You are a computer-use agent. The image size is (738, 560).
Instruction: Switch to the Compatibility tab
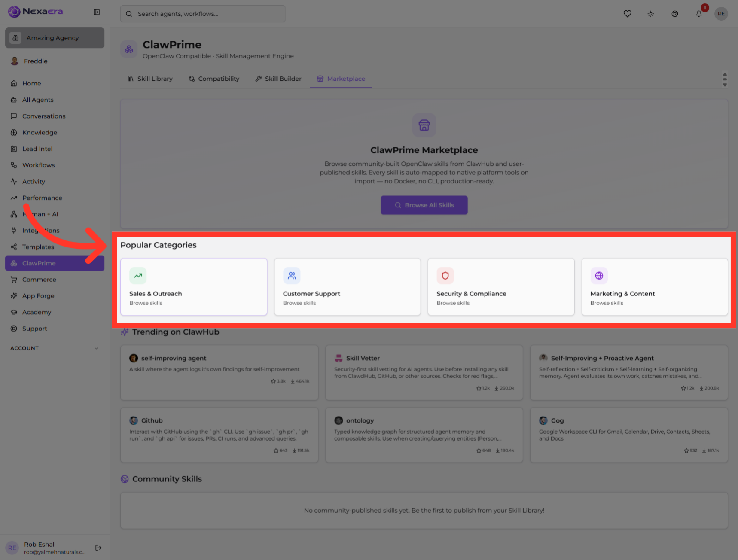click(214, 79)
